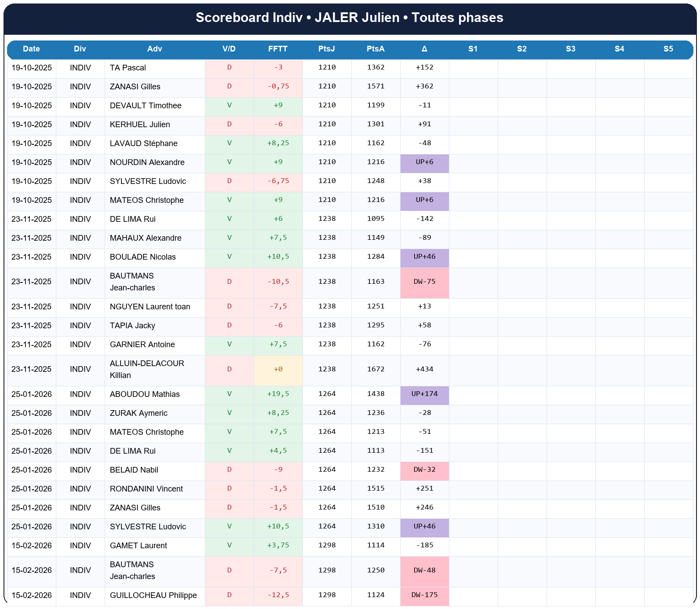Click the Div column header
The width and height of the screenshot is (700, 609).
(x=80, y=49)
